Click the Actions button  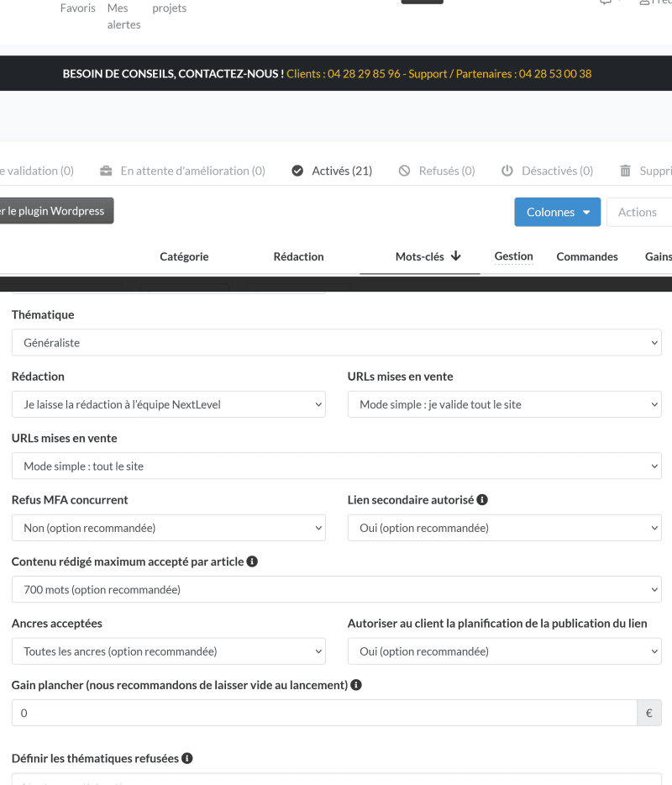(638, 212)
